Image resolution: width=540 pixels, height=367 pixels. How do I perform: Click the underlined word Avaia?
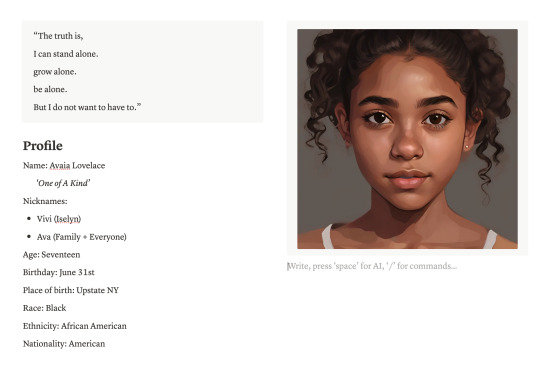click(x=60, y=166)
